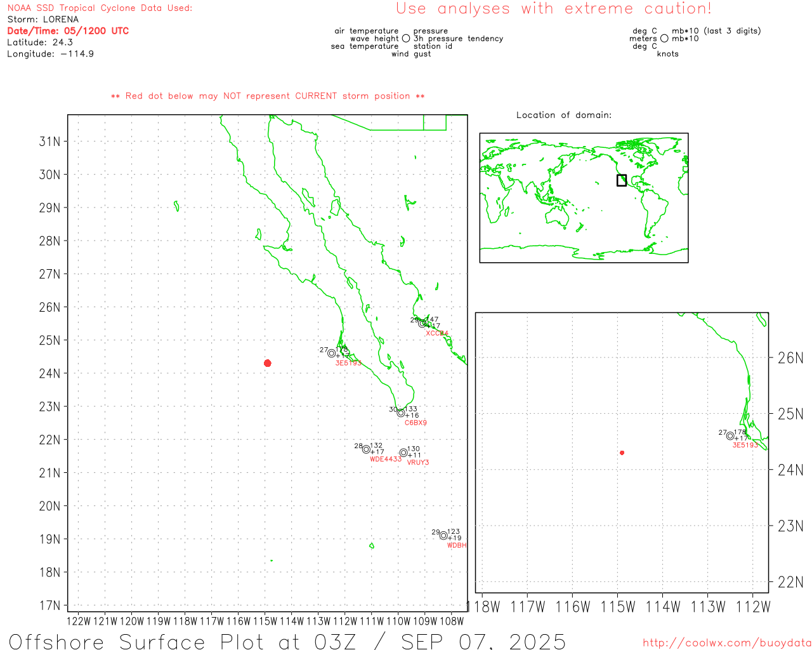Click the 'mb*10 (last 3 digits)' legend text
812x650 pixels.
(x=716, y=31)
